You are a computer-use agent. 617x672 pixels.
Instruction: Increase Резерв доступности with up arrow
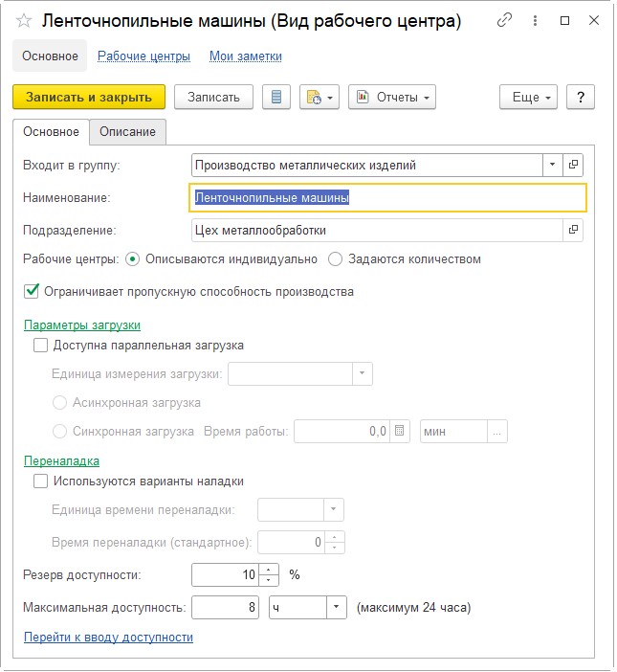(x=269, y=570)
